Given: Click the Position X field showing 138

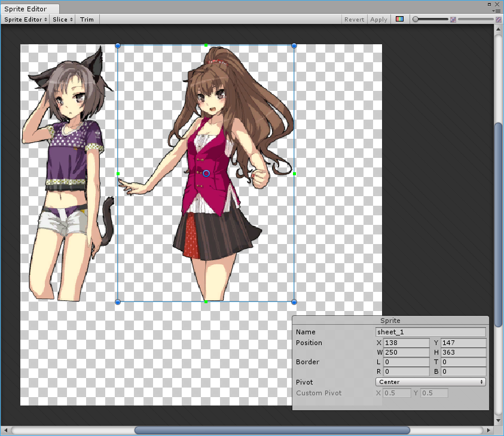Looking at the screenshot, I should tap(407, 343).
